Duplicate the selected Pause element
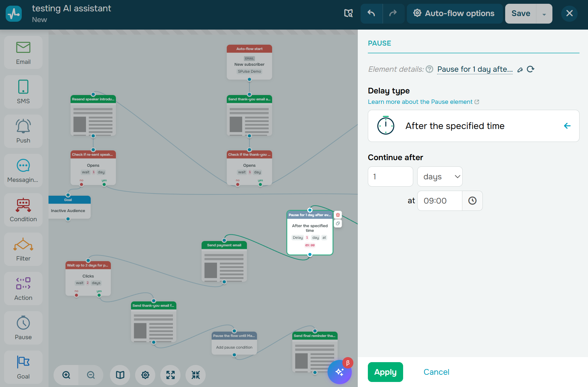 [x=338, y=223]
